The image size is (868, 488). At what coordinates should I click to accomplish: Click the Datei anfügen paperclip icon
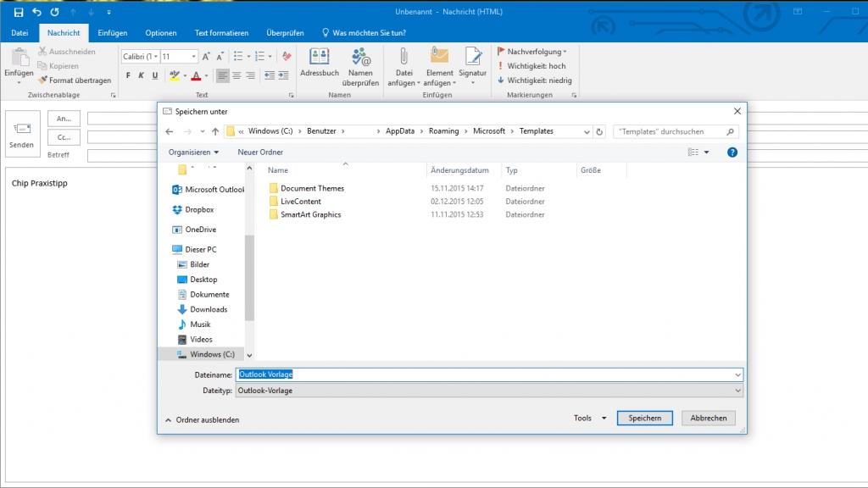(x=404, y=57)
